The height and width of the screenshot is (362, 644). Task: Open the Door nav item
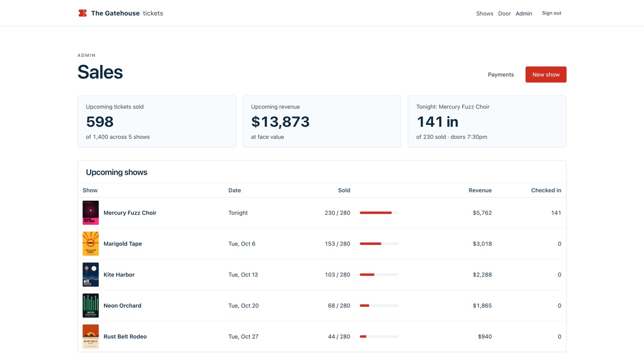(504, 14)
